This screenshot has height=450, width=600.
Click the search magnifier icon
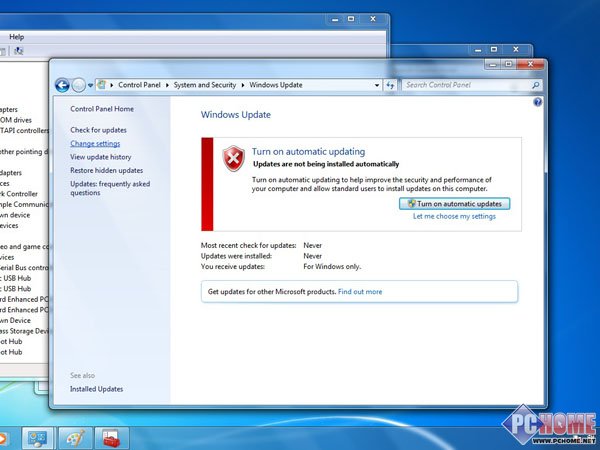535,85
